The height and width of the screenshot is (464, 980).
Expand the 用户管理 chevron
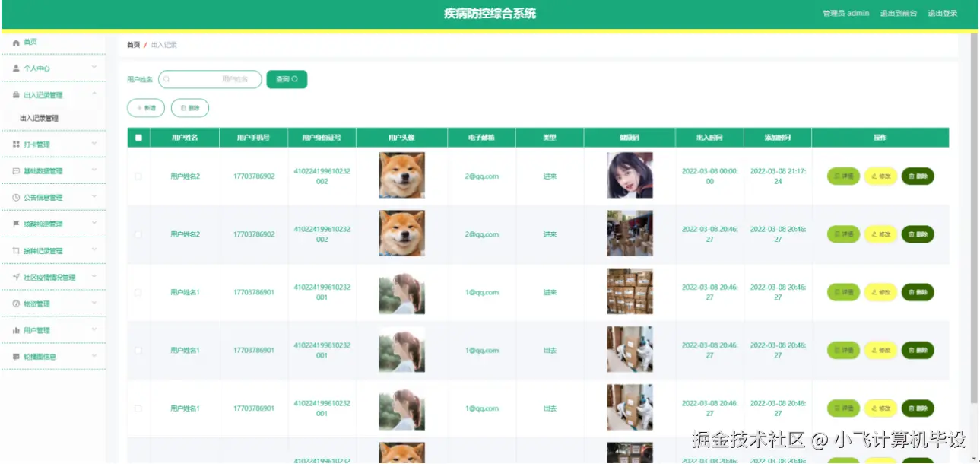tap(94, 329)
